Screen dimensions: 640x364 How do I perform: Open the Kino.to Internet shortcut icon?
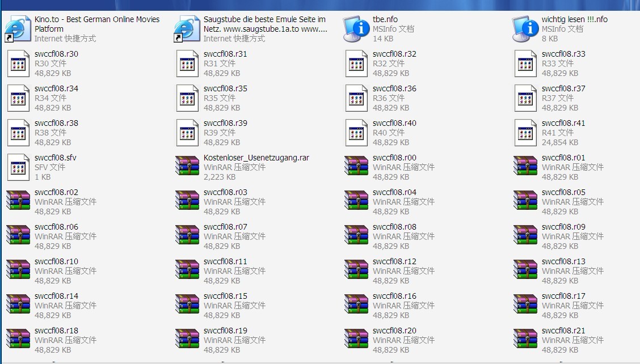pos(18,29)
